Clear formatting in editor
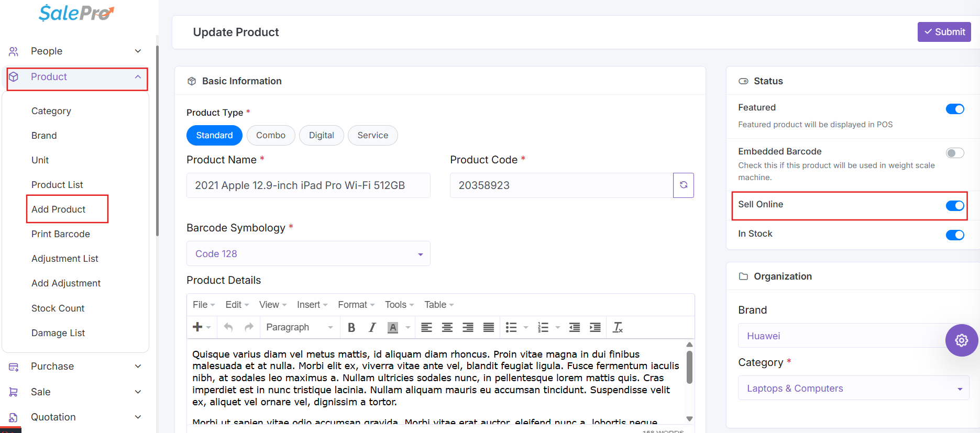Screen dimensions: 980x433 point(618,327)
